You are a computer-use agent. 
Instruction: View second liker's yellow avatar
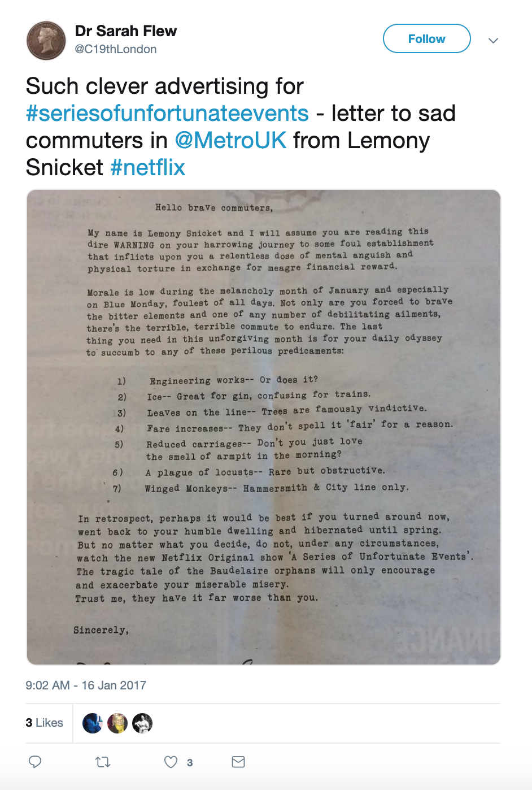pyautogui.click(x=117, y=723)
